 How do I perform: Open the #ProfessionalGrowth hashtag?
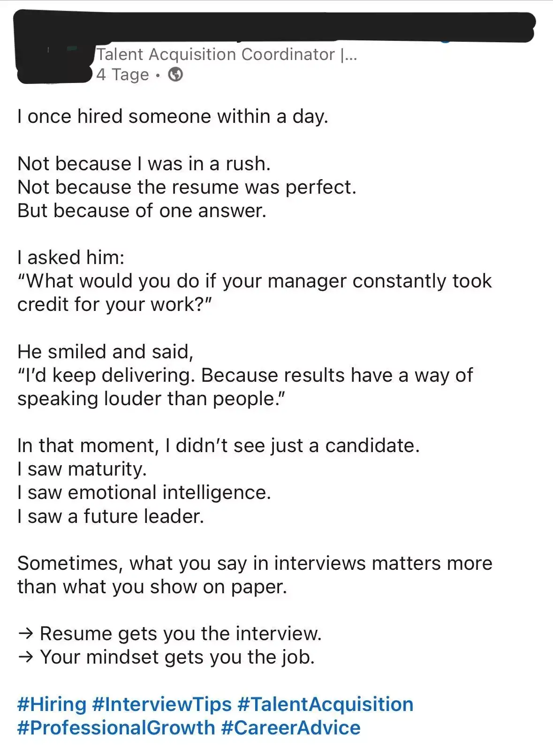[x=116, y=728]
